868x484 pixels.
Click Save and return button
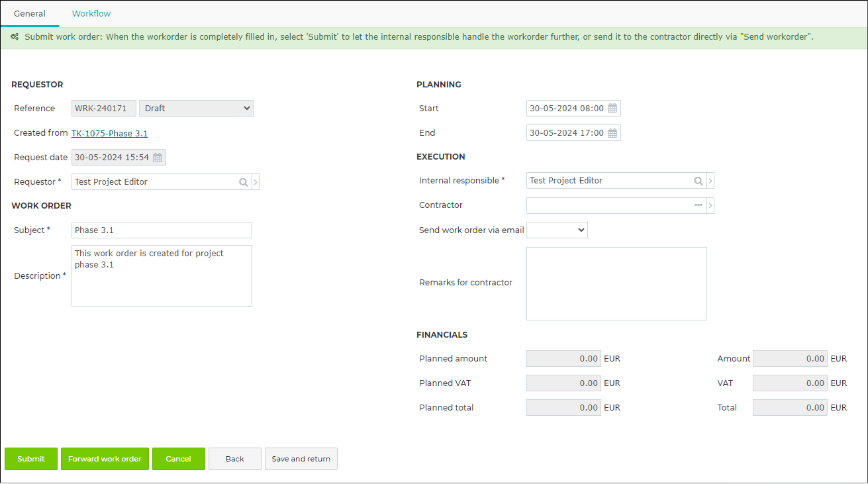coord(301,459)
